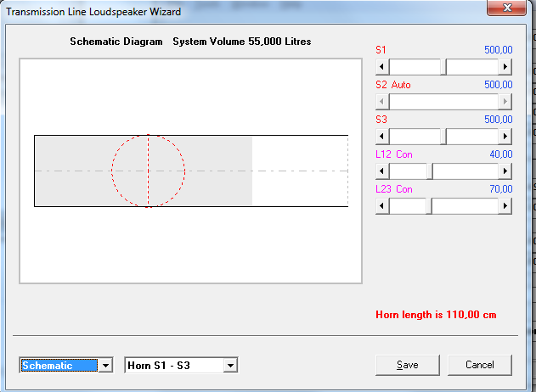
Task: Click the 'Schematic Diagram' heading
Action: [116, 42]
